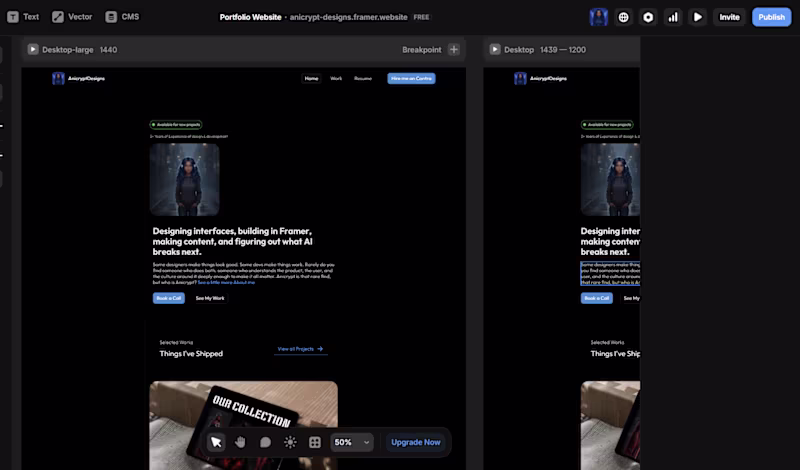Viewport: 800px width, 470px height.
Task: Select the Resume nav item
Action: click(363, 78)
